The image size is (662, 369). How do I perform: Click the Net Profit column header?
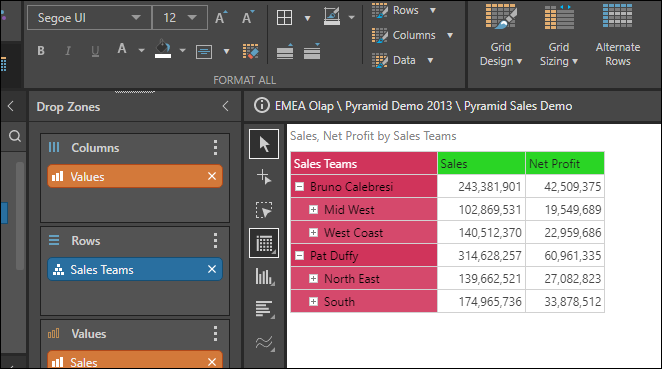[x=565, y=163]
